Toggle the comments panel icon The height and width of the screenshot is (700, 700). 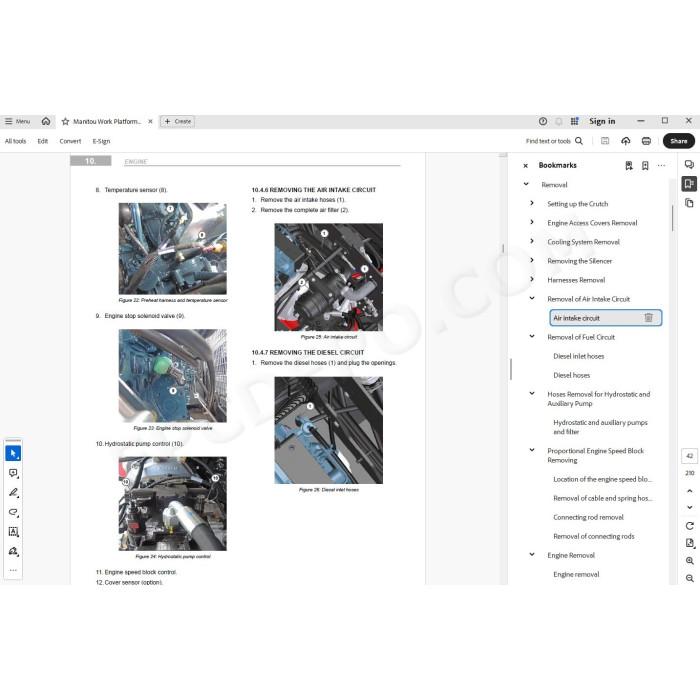pos(689,164)
